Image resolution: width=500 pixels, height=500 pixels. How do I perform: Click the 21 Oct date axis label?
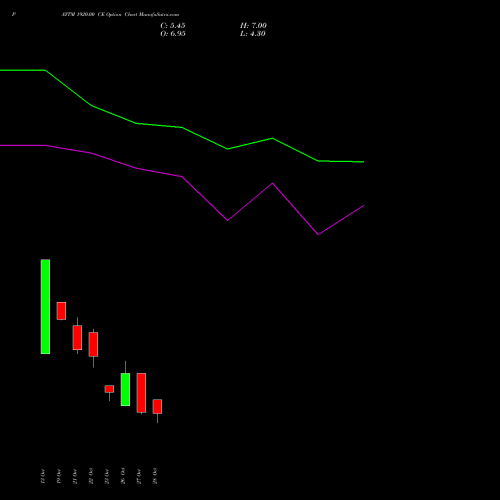click(75, 476)
